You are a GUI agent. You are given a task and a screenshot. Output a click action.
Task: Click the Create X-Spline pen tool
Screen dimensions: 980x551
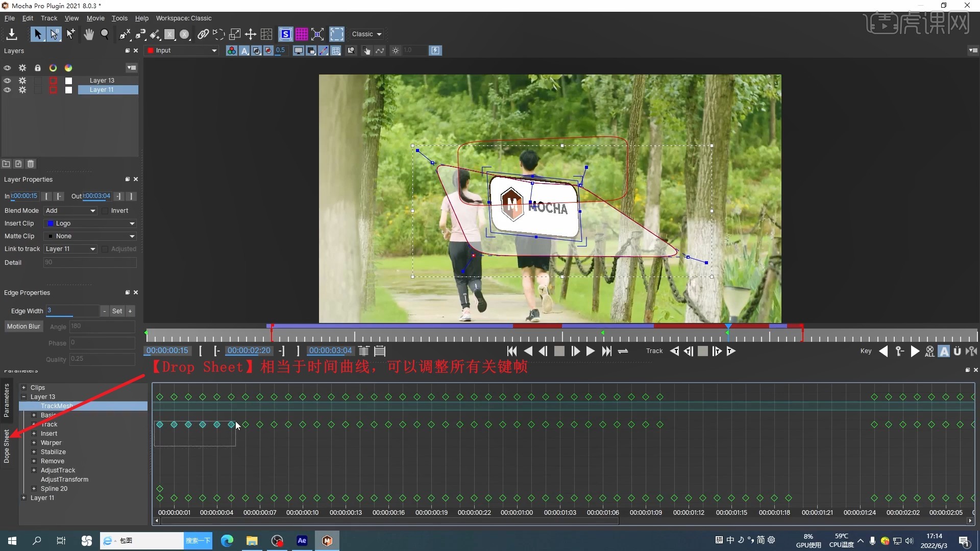coord(125,34)
